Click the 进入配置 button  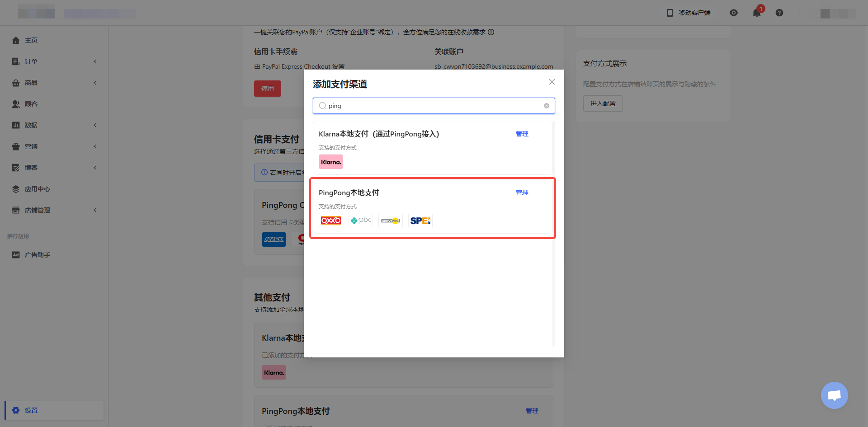coord(603,103)
